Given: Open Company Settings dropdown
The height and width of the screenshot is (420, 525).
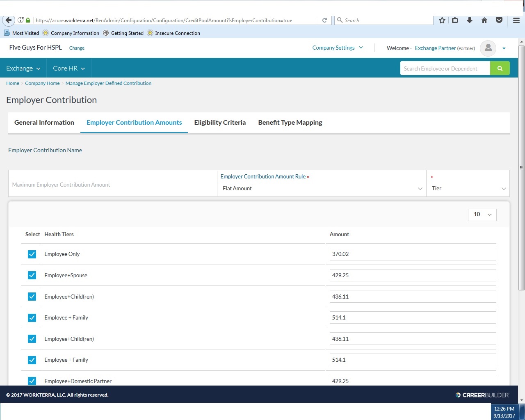Looking at the screenshot, I should (338, 48).
